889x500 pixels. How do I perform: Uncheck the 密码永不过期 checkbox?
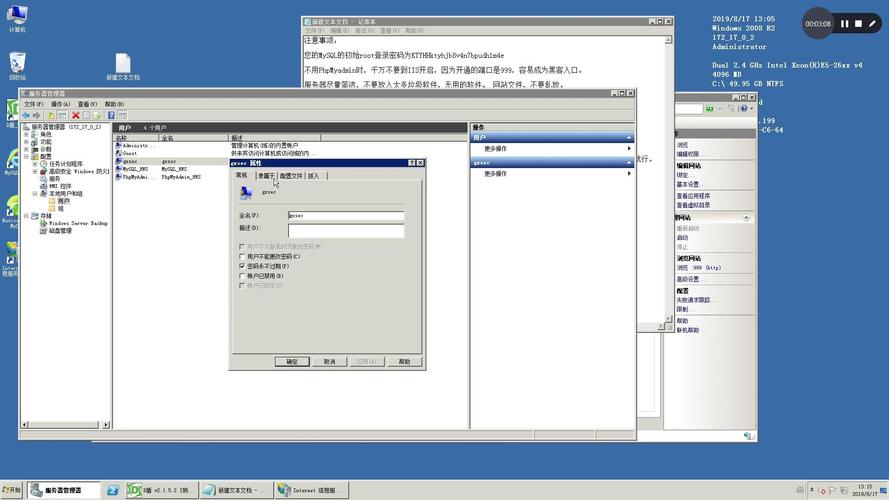pyautogui.click(x=241, y=267)
